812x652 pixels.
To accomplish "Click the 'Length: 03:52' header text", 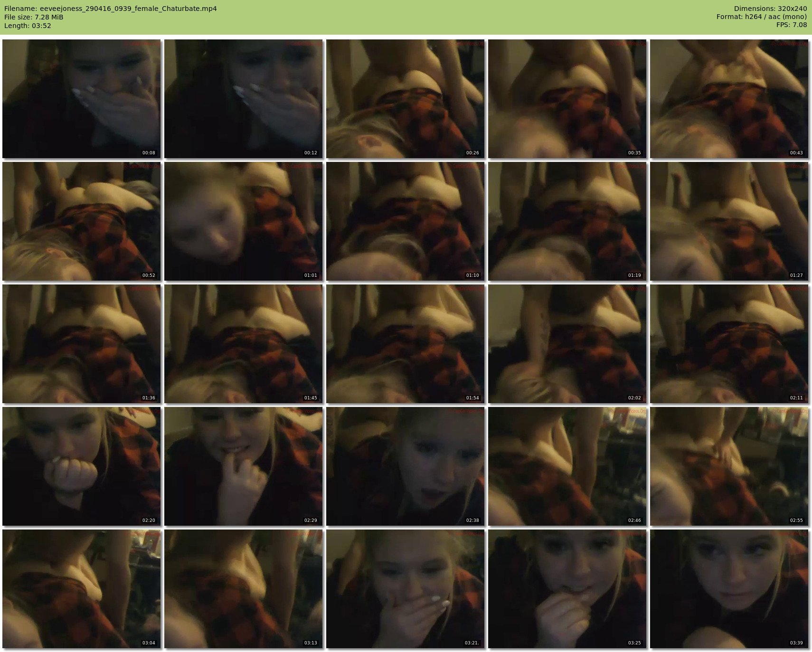I will click(28, 26).
